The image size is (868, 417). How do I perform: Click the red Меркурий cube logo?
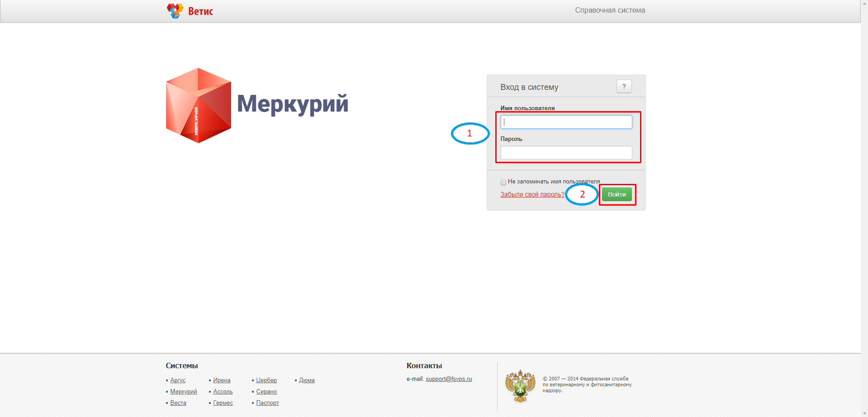[x=199, y=105]
